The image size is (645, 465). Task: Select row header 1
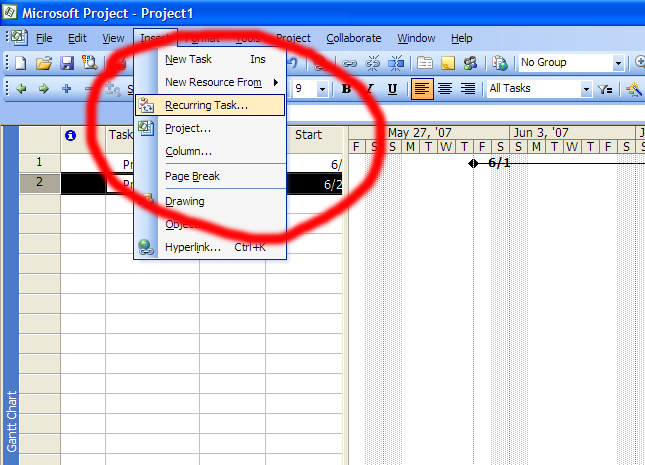(x=39, y=162)
